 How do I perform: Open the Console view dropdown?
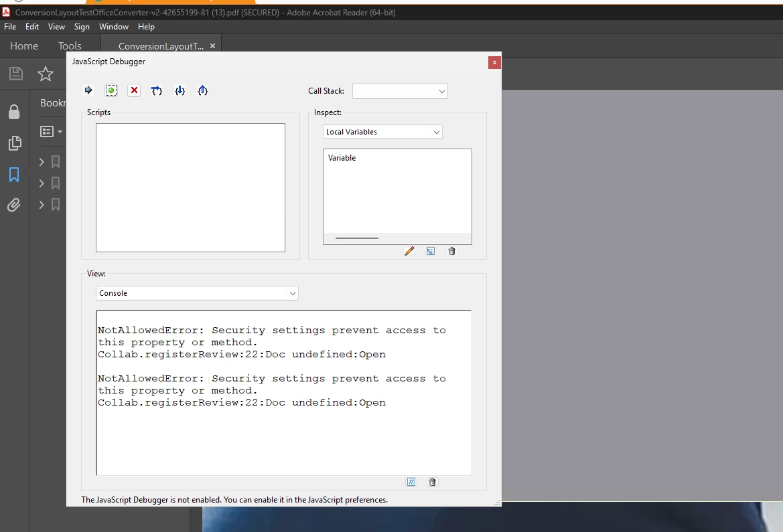(197, 293)
